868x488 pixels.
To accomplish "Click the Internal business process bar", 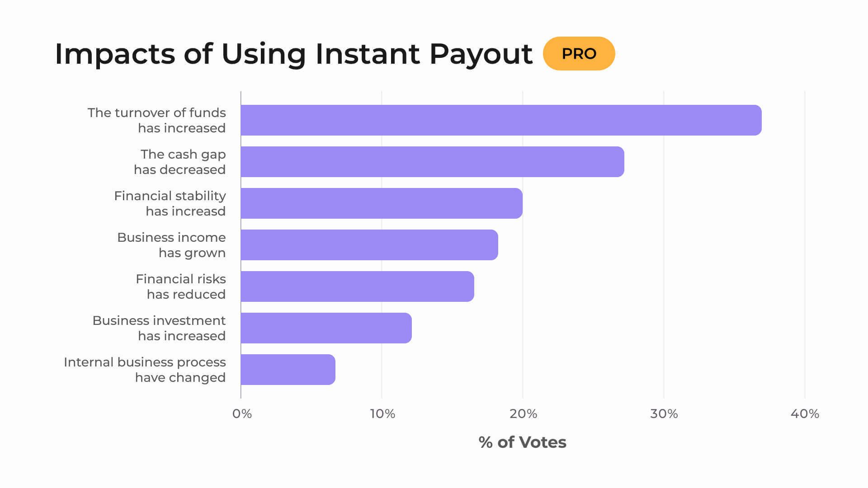I will coord(288,370).
